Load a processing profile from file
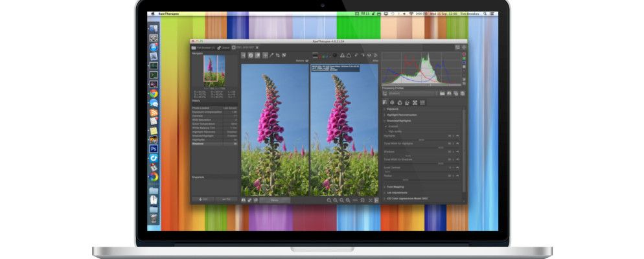The width and height of the screenshot is (644, 259). coord(443,94)
